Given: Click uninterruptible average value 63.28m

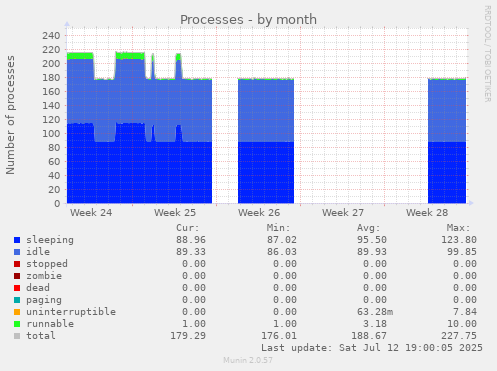Looking at the screenshot, I should 375,312.
